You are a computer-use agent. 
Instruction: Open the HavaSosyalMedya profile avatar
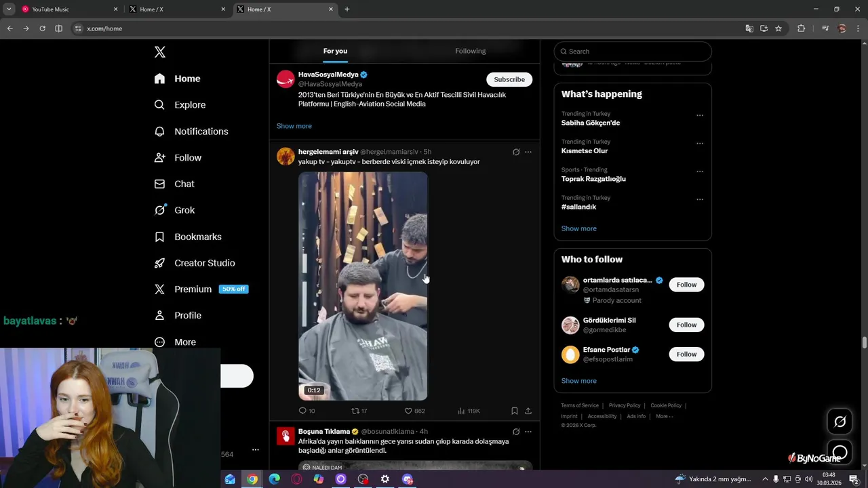coord(285,79)
